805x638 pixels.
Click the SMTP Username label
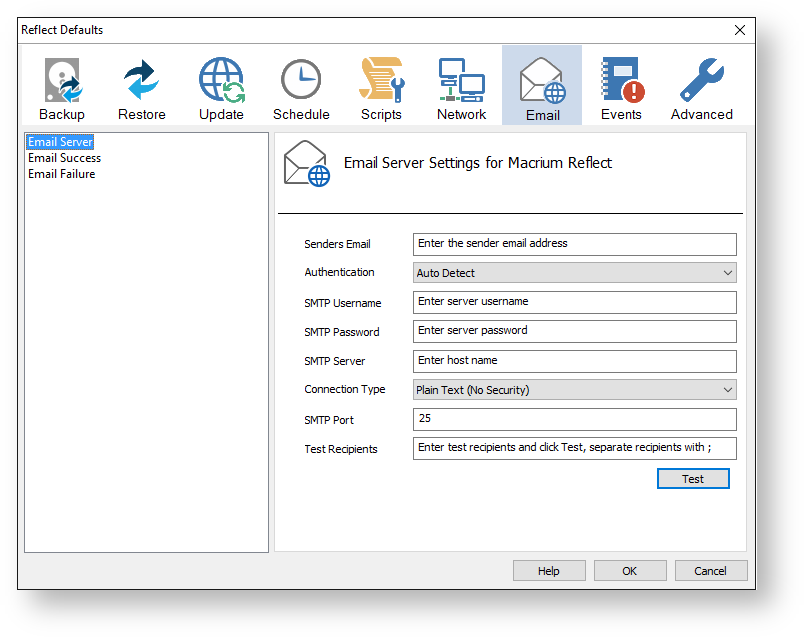tap(342, 303)
